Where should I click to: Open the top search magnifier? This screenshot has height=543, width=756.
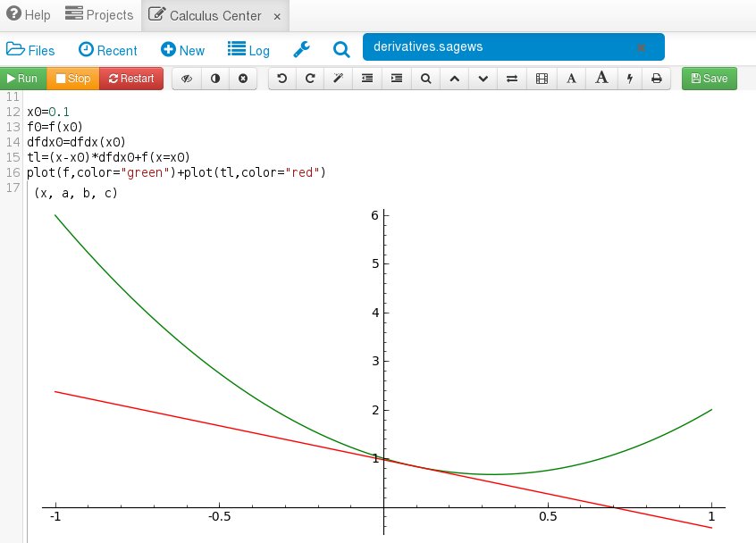click(340, 51)
